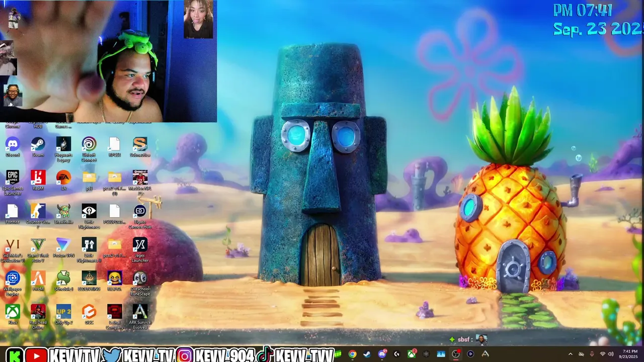
Task: Select the Brawlhalla desktop icon
Action: tap(63, 214)
